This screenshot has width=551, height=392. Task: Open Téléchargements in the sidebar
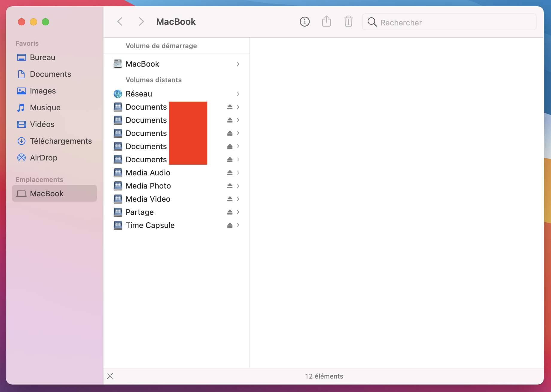61,141
